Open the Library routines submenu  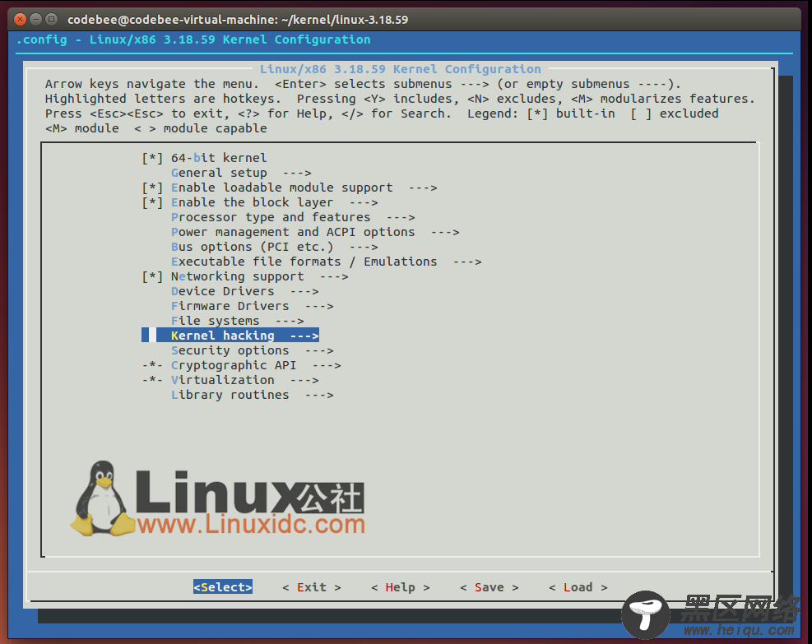click(253, 395)
